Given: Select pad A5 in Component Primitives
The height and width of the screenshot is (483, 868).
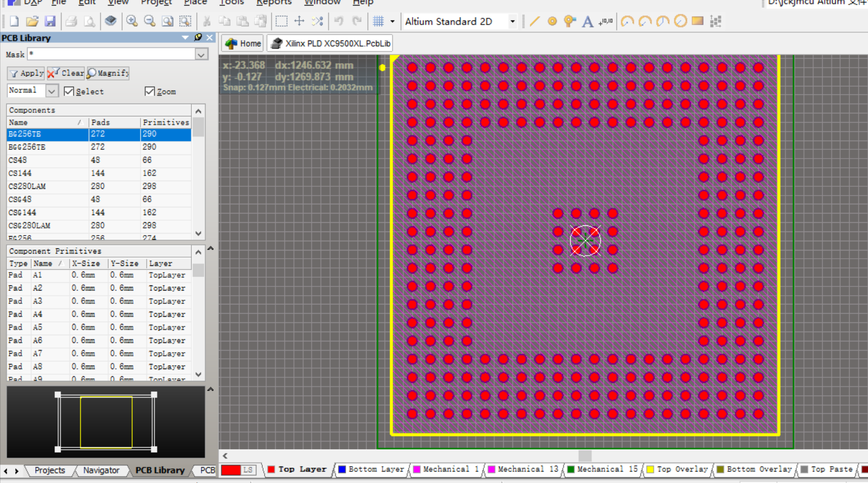Looking at the screenshot, I should point(99,327).
